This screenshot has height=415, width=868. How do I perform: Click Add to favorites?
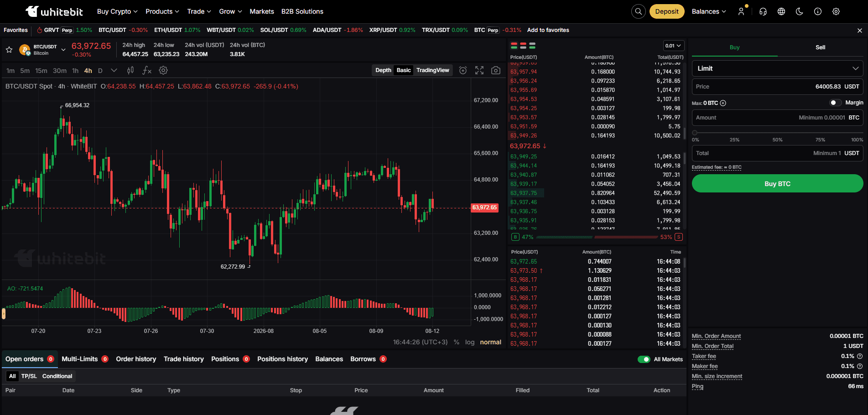coord(548,30)
